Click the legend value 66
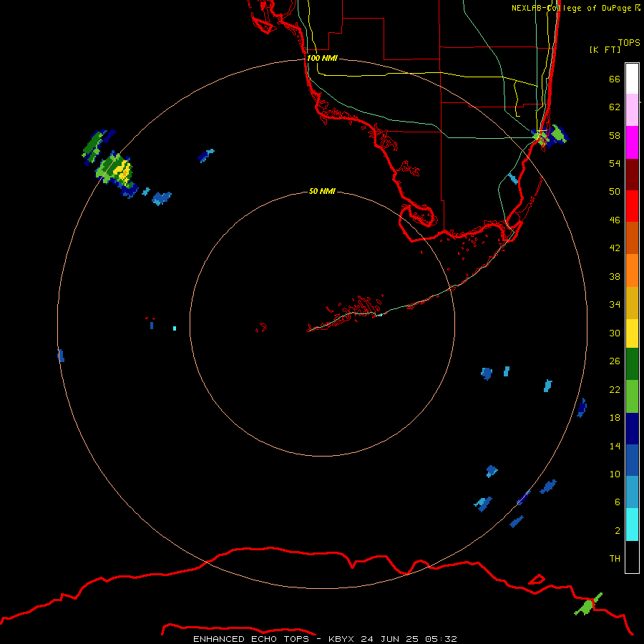This screenshot has width=644, height=644. [615, 79]
